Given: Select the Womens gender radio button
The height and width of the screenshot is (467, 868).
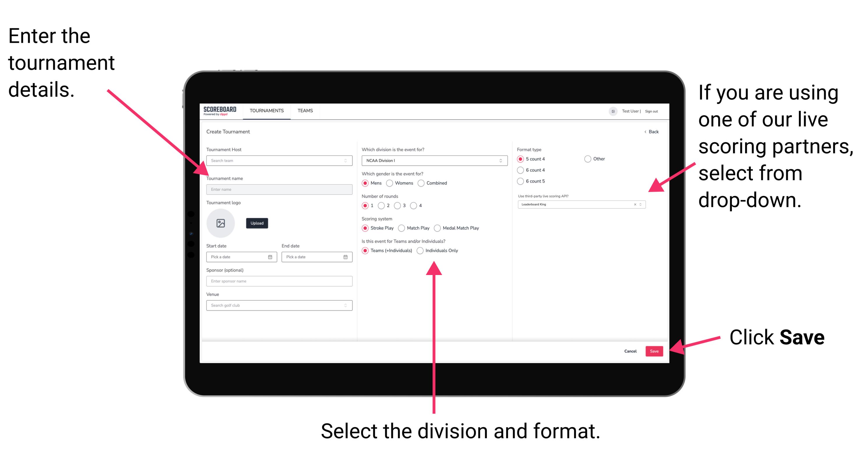Looking at the screenshot, I should click(x=390, y=183).
